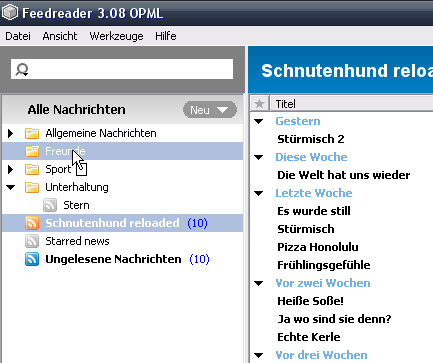Click the Diese Woche group label
Viewport: 433px width, 363px height.
pyautogui.click(x=311, y=157)
